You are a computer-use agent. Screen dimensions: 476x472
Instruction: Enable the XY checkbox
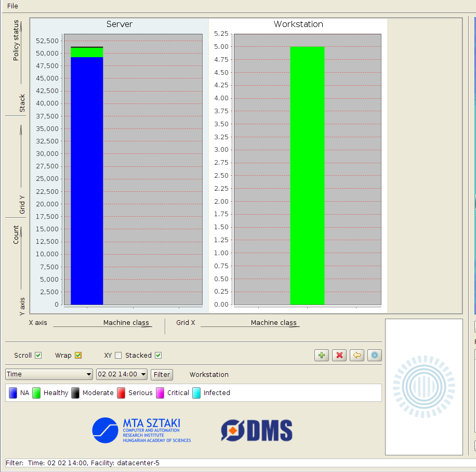(x=118, y=356)
